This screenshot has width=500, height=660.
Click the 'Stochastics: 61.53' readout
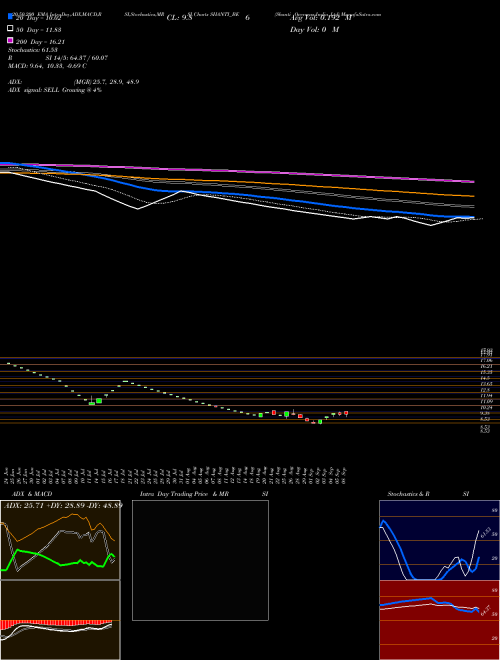(x=33, y=50)
